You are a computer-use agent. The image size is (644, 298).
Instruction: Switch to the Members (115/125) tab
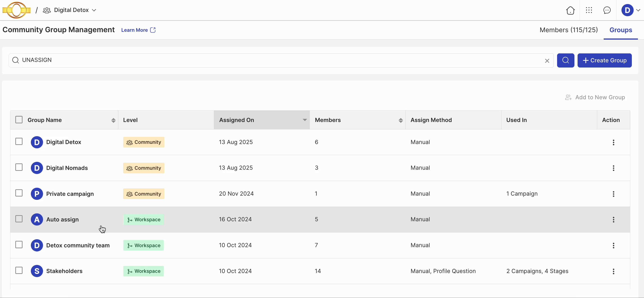(x=569, y=30)
